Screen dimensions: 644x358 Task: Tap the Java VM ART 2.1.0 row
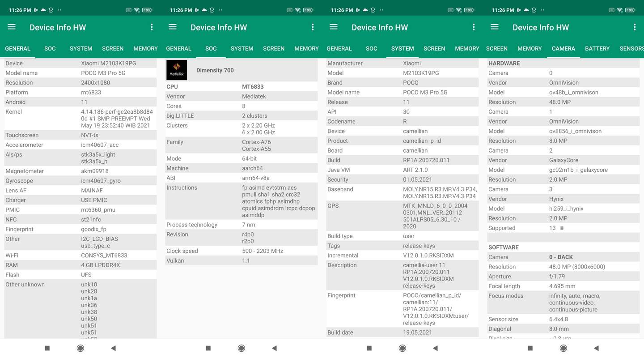click(x=402, y=170)
